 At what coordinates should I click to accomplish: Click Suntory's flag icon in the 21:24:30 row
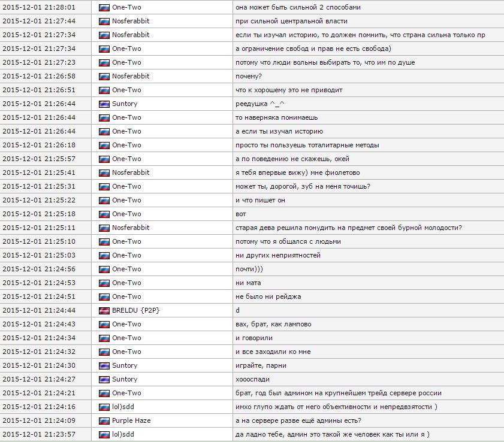104,365
